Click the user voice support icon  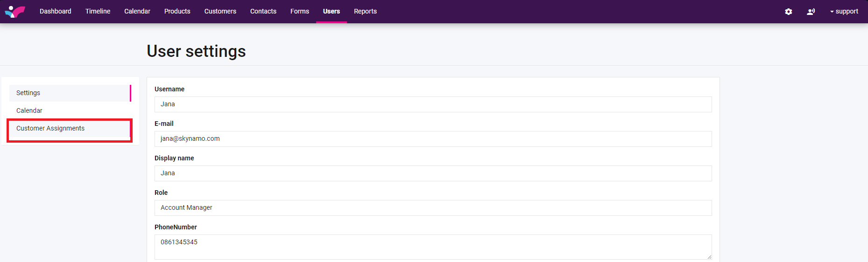point(811,12)
